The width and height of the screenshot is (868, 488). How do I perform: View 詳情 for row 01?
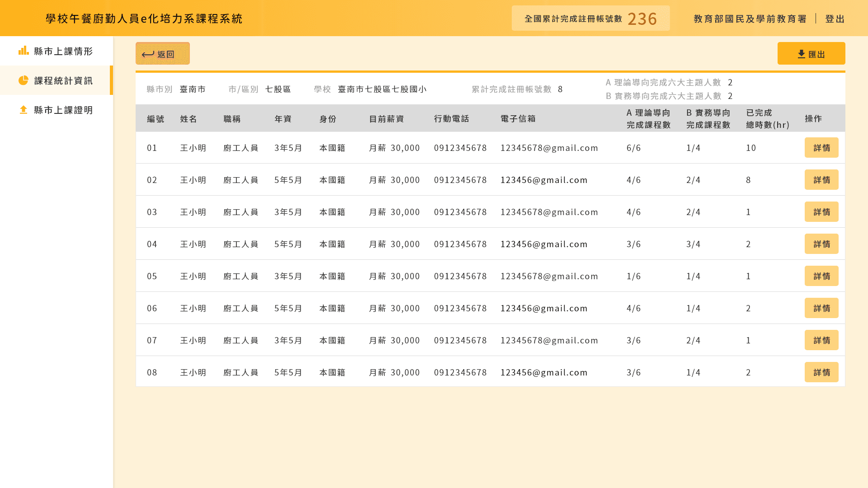821,148
